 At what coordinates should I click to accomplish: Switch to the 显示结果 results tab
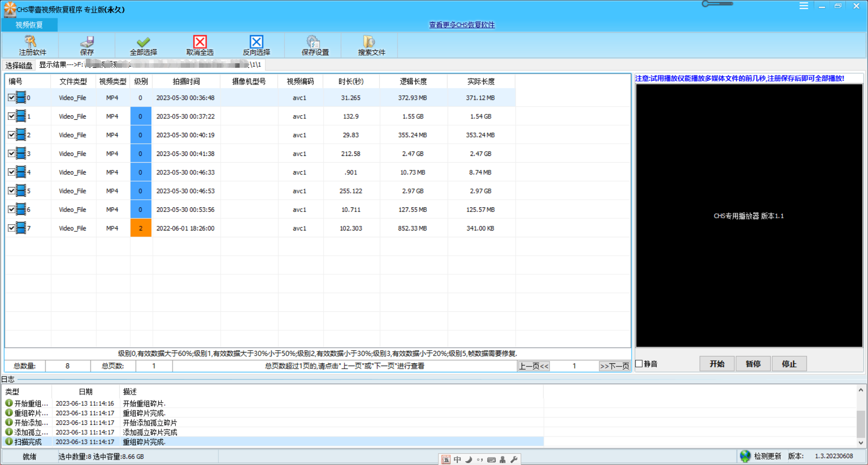(x=151, y=65)
